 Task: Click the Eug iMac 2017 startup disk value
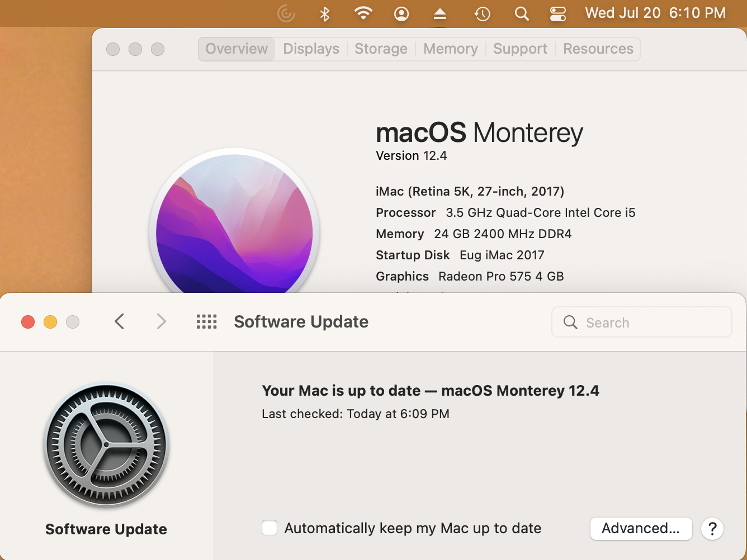[502, 255]
